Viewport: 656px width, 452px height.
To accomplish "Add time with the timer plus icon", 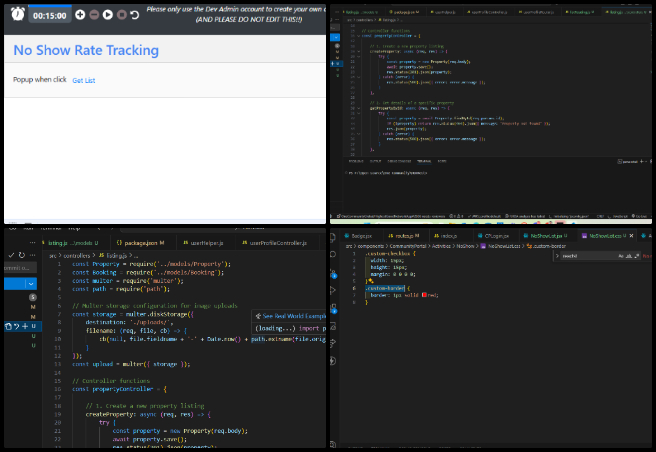I will pyautogui.click(x=80, y=15).
